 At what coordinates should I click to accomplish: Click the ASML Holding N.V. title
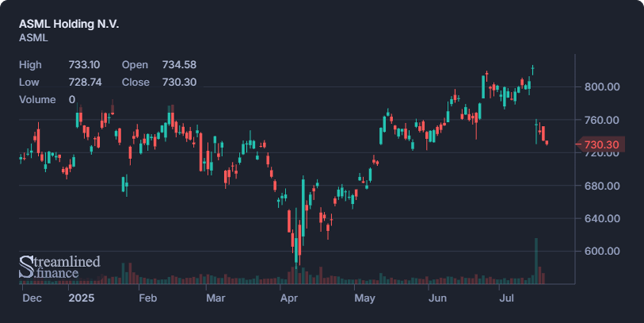coord(69,24)
